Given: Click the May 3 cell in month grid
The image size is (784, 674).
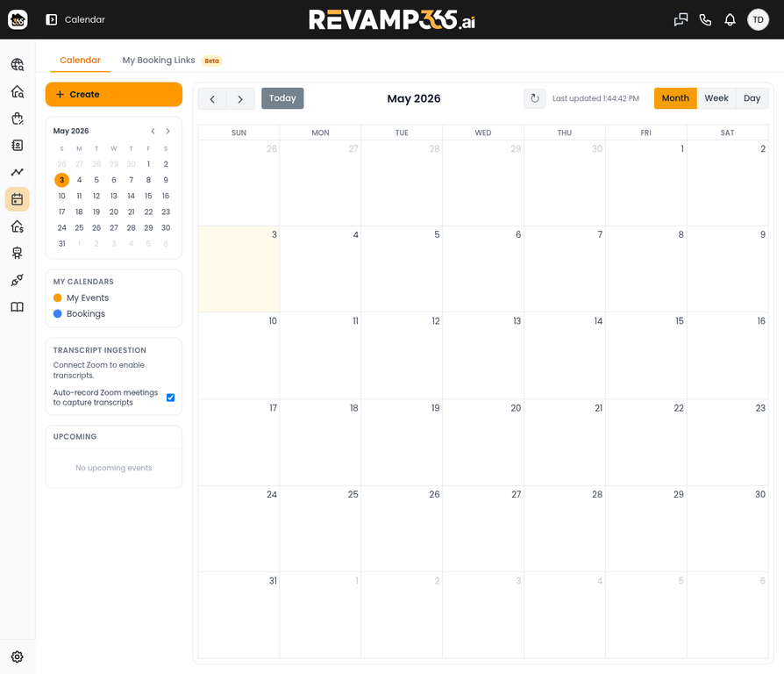Looking at the screenshot, I should point(239,269).
